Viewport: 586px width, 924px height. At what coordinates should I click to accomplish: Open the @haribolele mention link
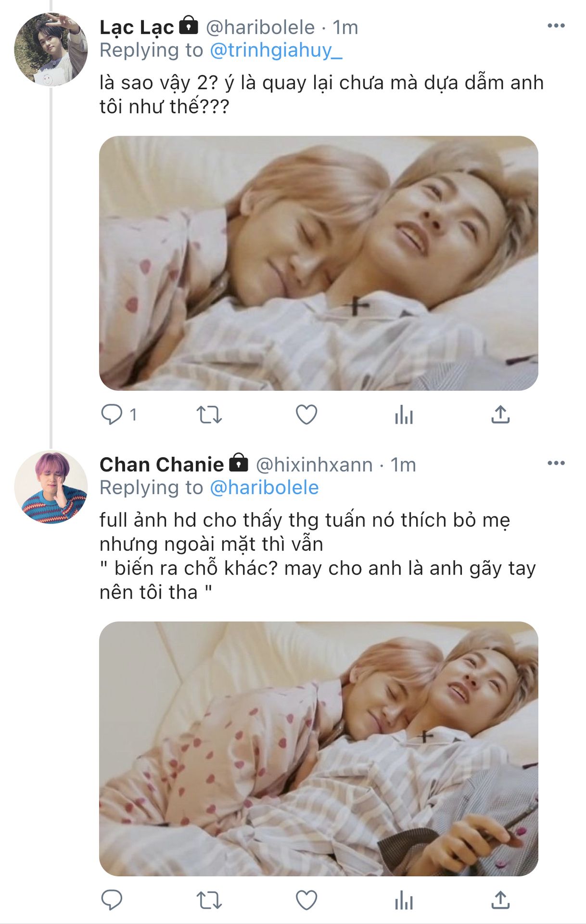point(265,488)
